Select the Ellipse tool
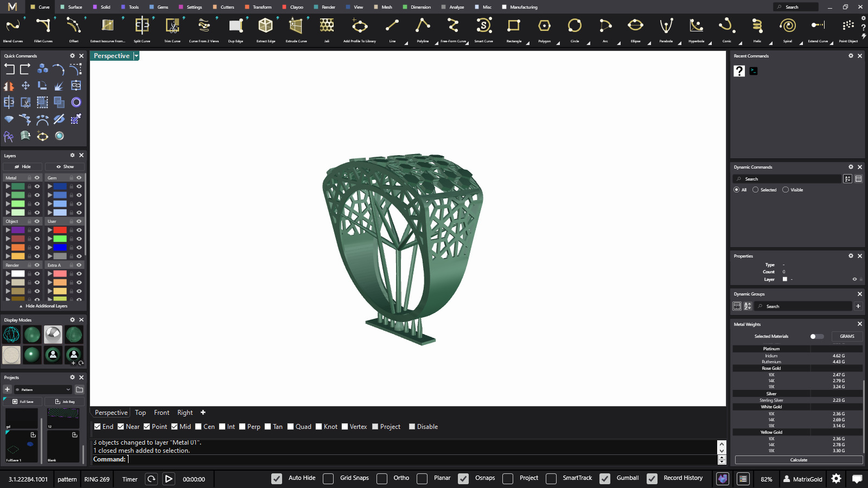This screenshot has height=488, width=868. pyautogui.click(x=635, y=29)
